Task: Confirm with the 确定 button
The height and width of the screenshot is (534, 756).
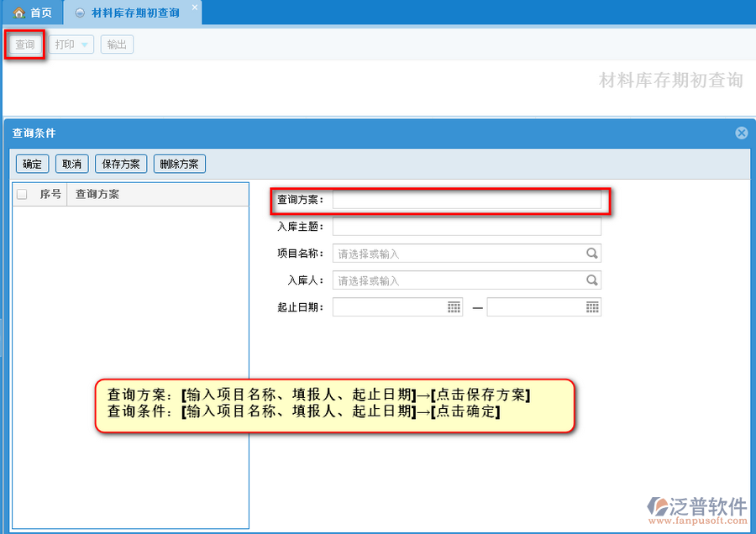Action: pyautogui.click(x=32, y=164)
